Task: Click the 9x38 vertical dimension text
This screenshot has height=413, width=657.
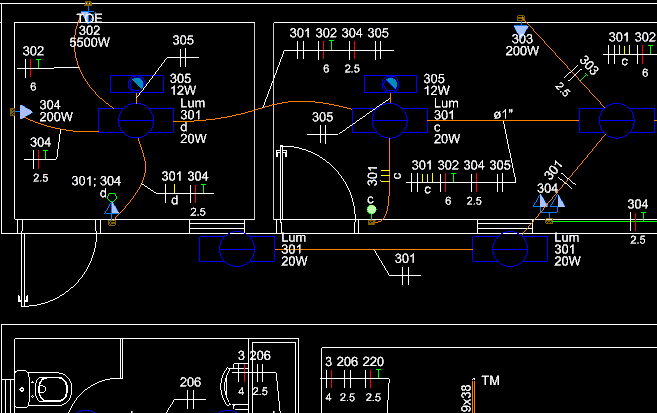Action: coord(466,399)
